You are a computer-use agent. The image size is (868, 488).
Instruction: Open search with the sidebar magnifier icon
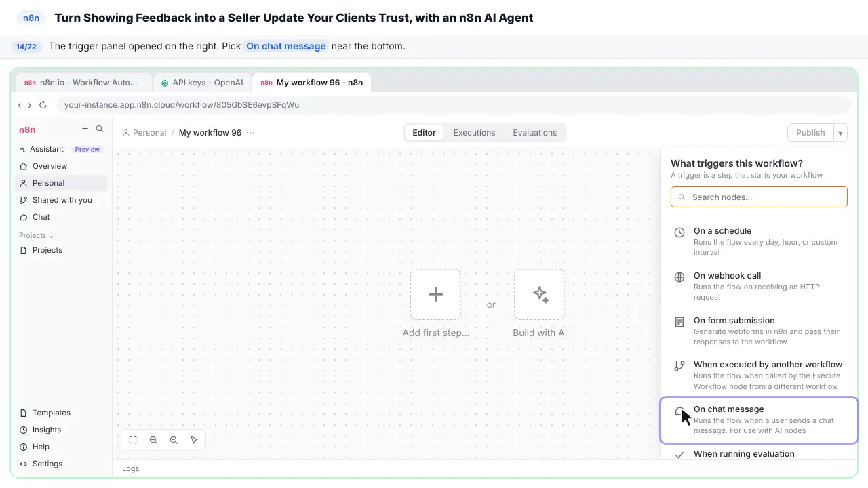(100, 129)
